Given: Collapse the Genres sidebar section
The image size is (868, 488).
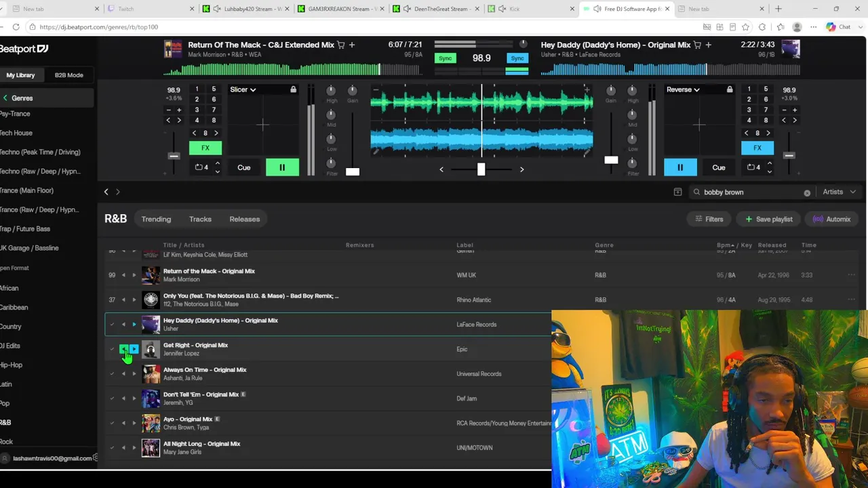Looking at the screenshot, I should click(5, 98).
